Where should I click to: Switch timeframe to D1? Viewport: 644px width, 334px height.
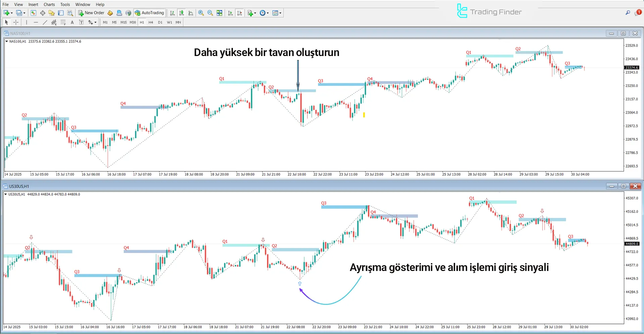tap(160, 22)
